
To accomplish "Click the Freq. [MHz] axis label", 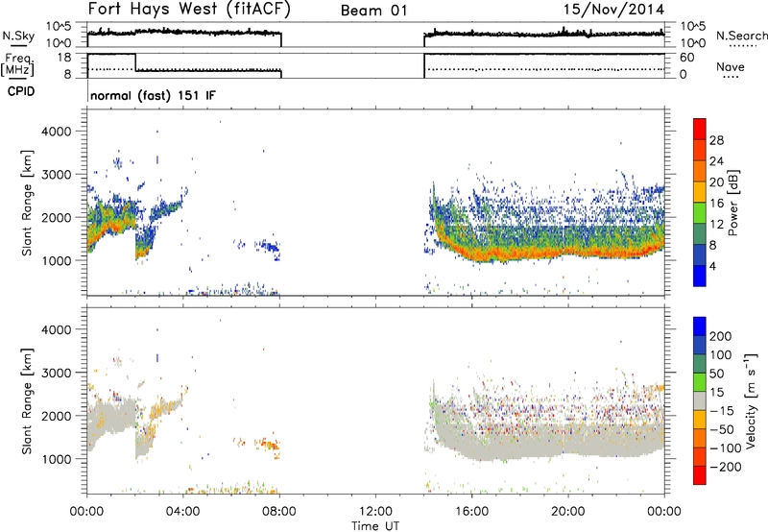I will click(19, 64).
